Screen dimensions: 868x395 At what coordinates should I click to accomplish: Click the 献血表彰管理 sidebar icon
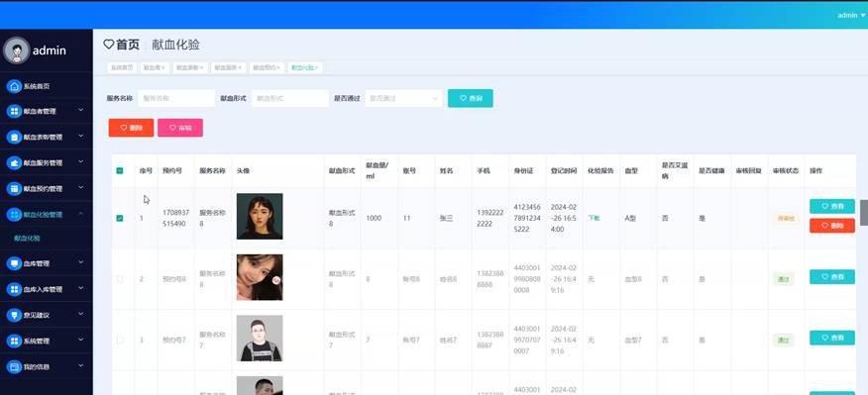point(14,137)
